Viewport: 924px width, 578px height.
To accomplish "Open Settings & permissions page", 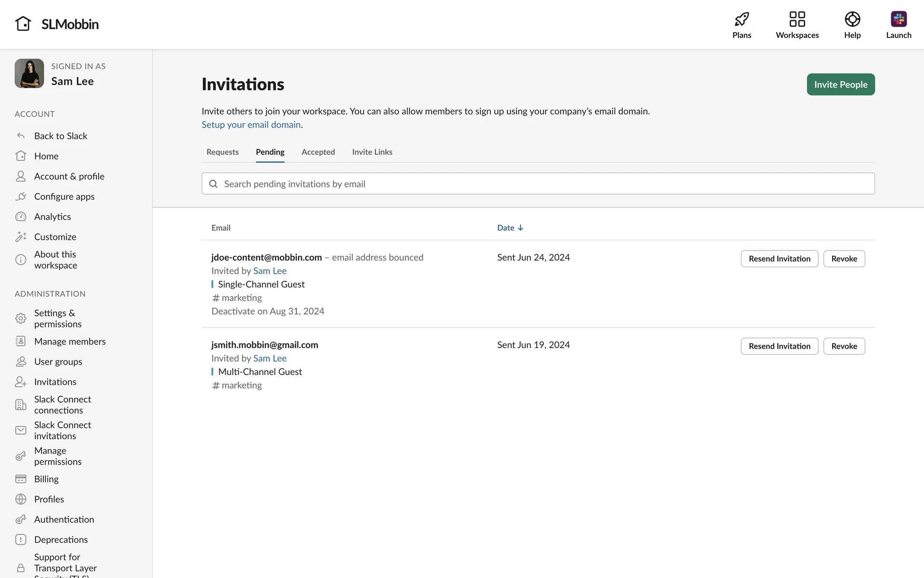I will 58,318.
